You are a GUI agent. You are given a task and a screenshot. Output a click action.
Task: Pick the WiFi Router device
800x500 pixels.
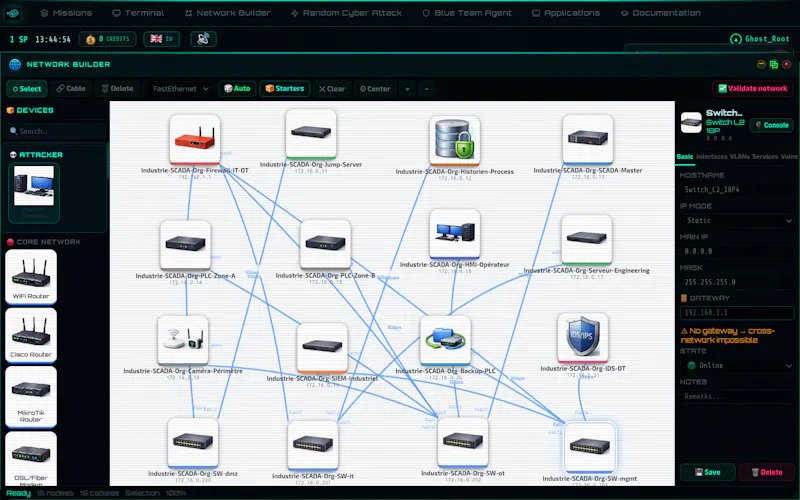pos(31,276)
